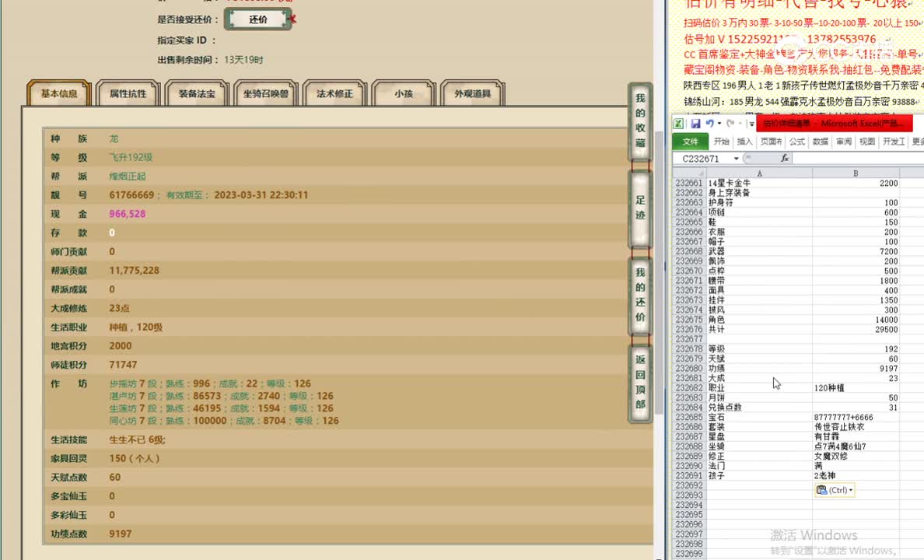Open the undo history dropdown arrow
Image resolution: width=924 pixels, height=560 pixels.
coord(719,124)
